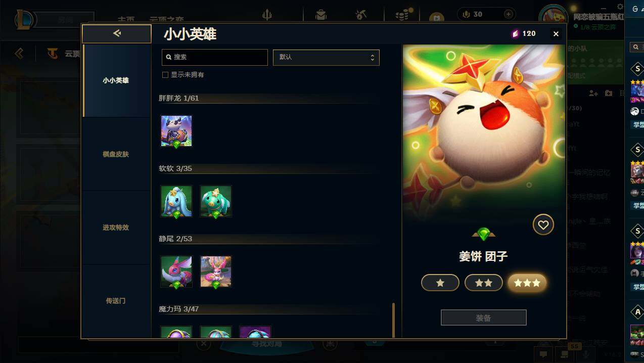The image size is (644, 363).
Task: Select the one-star tier toggle
Action: click(x=440, y=283)
